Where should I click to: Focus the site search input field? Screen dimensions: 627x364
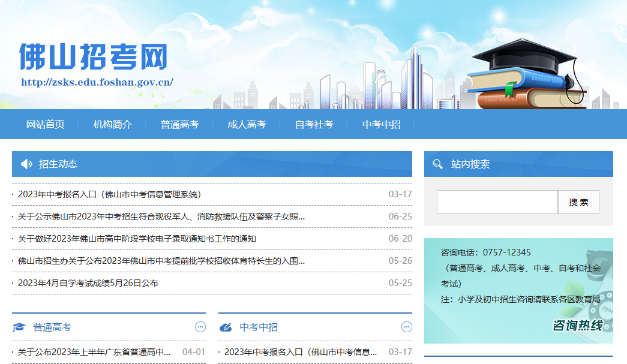tap(497, 202)
